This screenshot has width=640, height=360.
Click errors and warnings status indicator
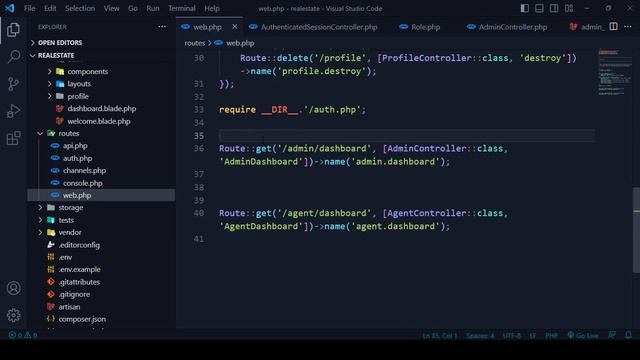[x=23, y=335]
